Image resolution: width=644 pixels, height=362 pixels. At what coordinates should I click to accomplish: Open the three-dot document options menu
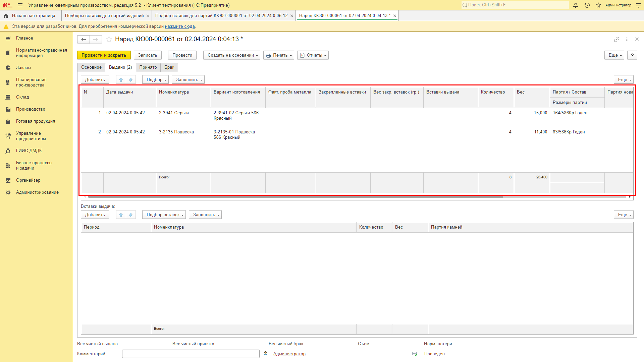[627, 39]
